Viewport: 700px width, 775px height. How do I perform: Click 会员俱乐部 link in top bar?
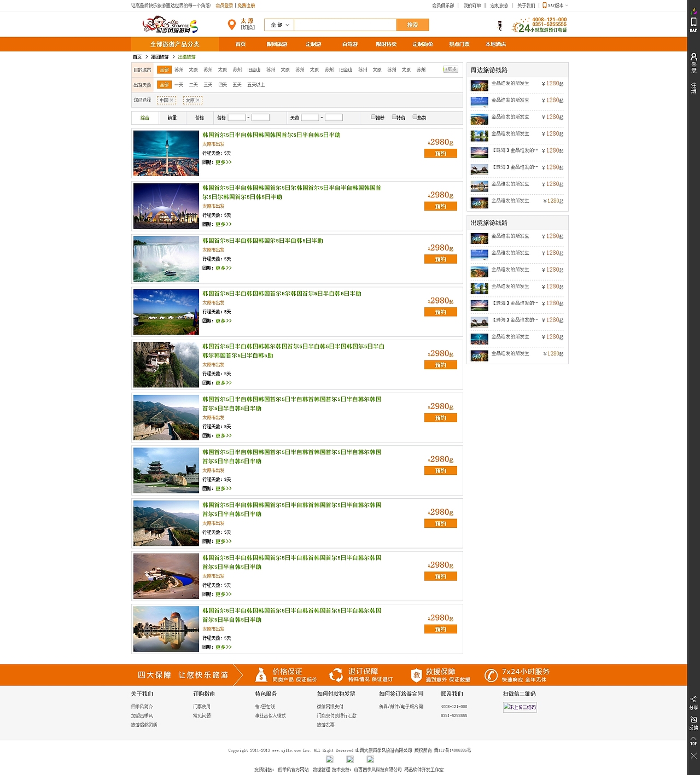tap(443, 5)
